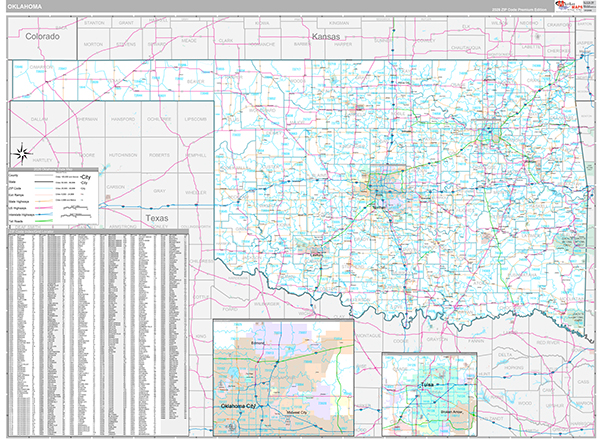
Task: Click the compass rose on the map
Action: 21,153
